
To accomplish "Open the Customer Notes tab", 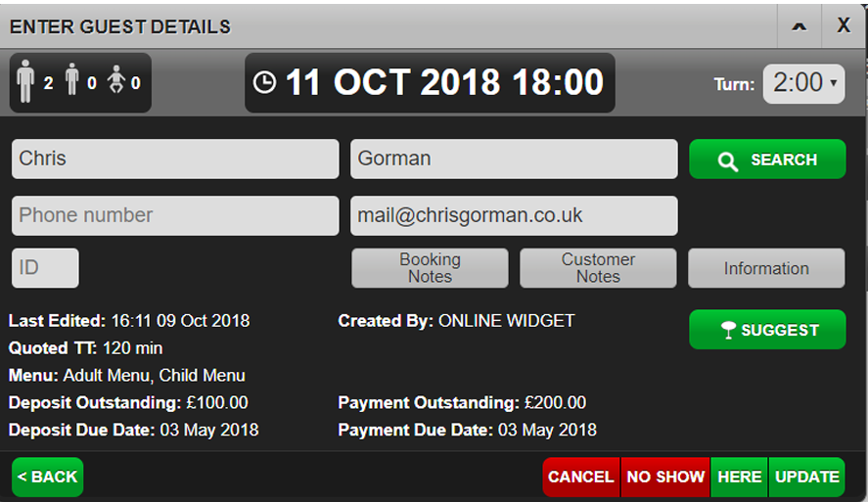I will pos(598,268).
